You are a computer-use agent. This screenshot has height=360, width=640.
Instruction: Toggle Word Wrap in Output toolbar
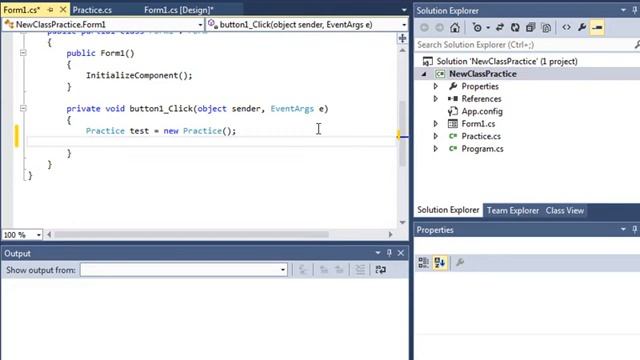click(380, 270)
